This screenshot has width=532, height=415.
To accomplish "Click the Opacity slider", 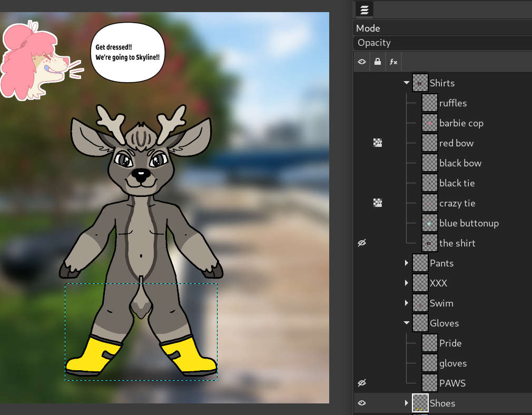I will 442,43.
